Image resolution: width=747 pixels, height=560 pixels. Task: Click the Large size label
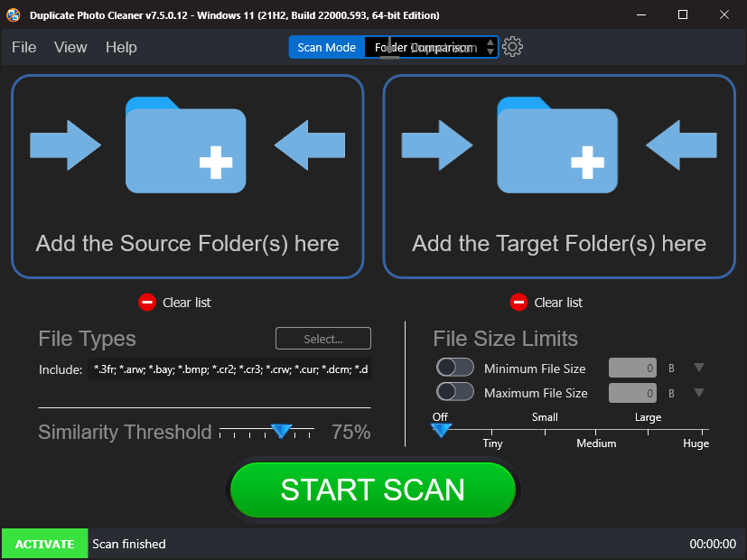click(x=648, y=417)
